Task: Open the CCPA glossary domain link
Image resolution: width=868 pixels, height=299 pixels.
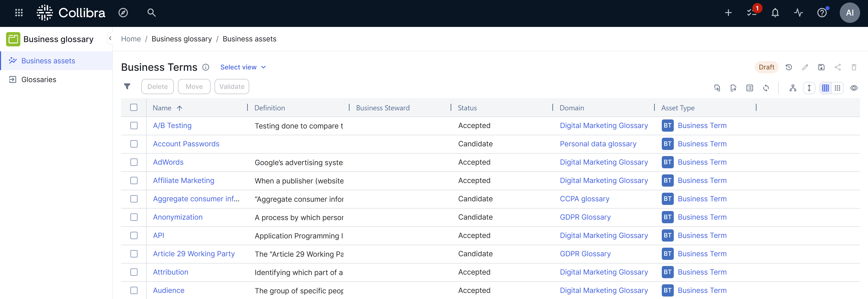Action: [584, 199]
